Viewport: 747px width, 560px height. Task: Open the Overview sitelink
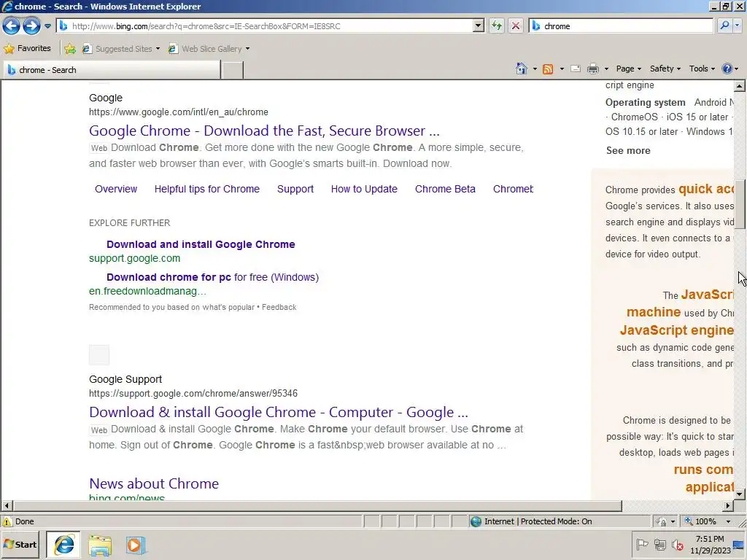click(116, 189)
